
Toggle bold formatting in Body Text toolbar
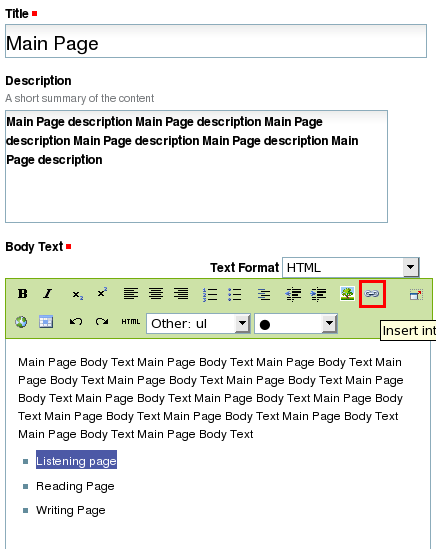click(22, 294)
